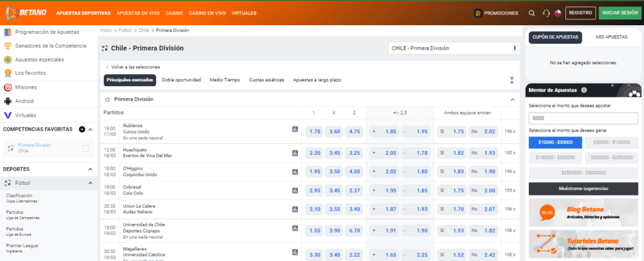Viewport: 644px width, 261px height.
Task: Click the Apuestas especiales icon
Action: (8, 60)
